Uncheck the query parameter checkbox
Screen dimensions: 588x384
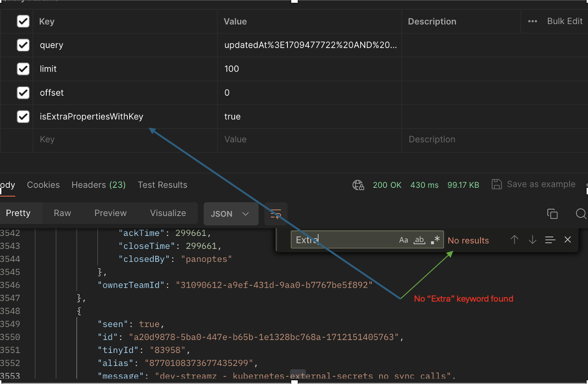pyautogui.click(x=23, y=45)
